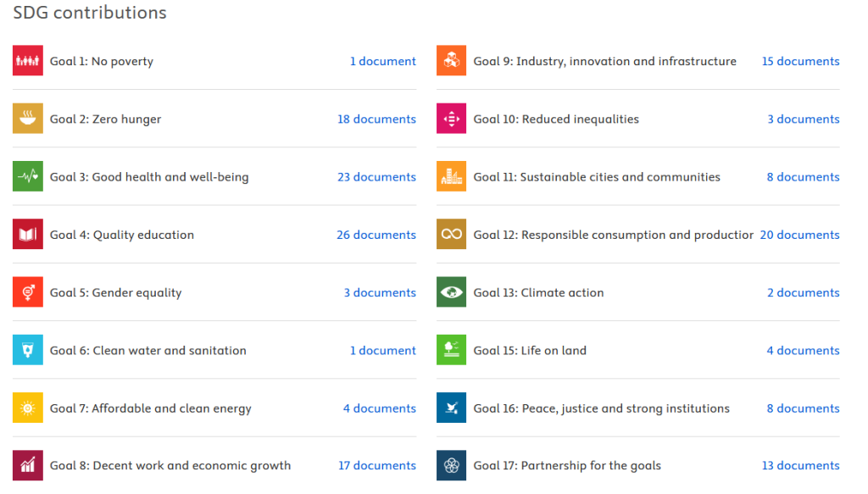This screenshot has width=868, height=494.
Task: Click the Goal 9 Industry innovation icon
Action: coord(452,61)
